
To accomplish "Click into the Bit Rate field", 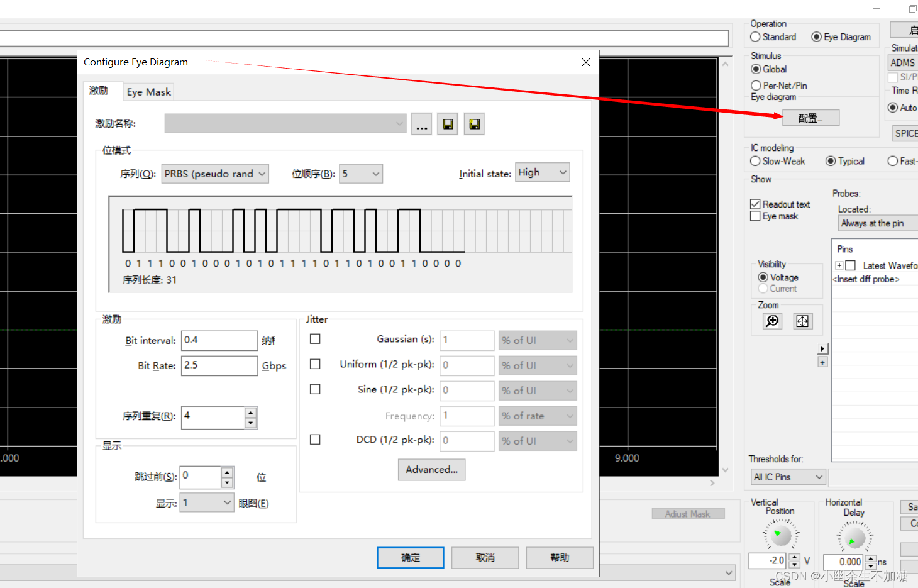I will tap(219, 365).
